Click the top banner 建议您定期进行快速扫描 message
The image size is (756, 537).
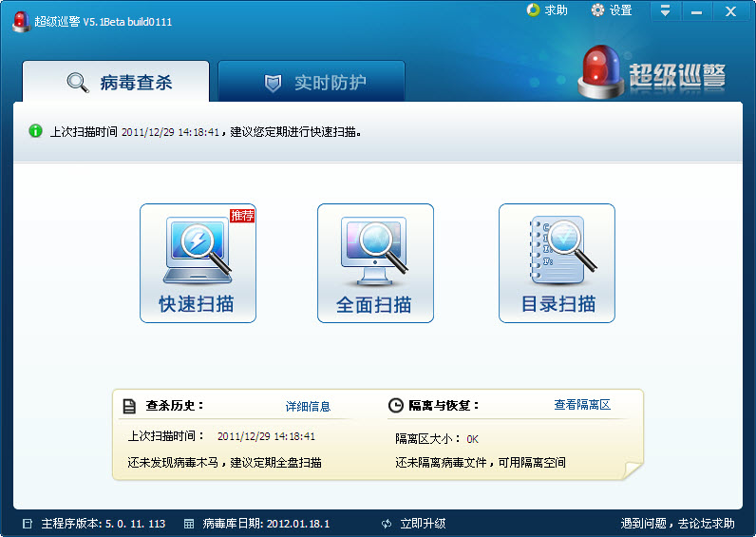[x=295, y=132]
